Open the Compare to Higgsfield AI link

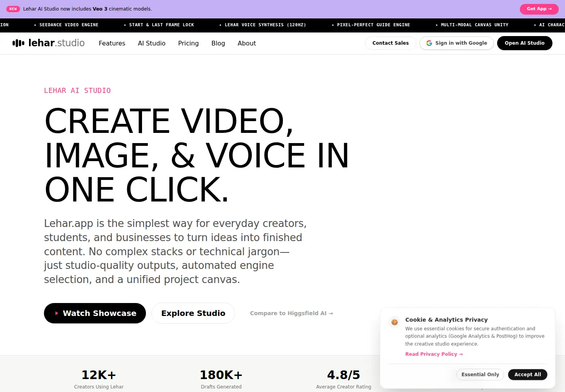click(292, 313)
